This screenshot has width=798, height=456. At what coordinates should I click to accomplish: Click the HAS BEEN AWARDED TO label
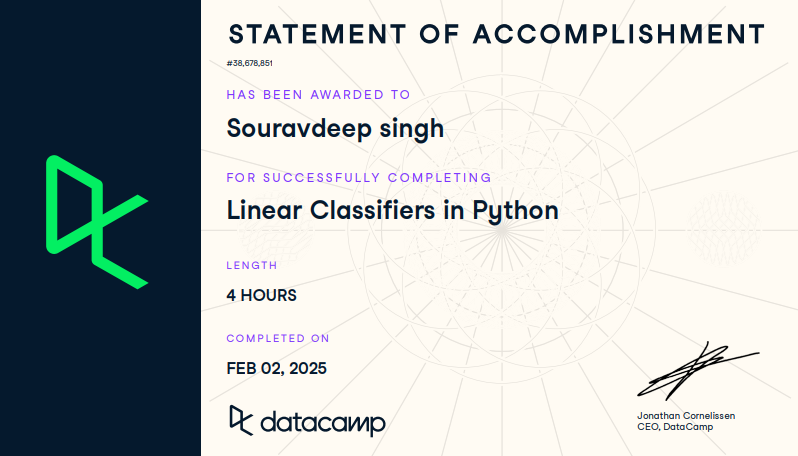[x=318, y=95]
